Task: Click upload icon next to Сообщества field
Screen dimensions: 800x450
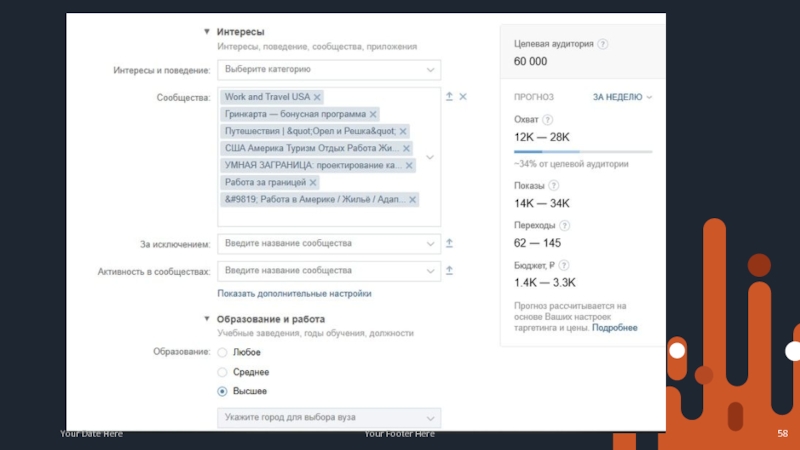Action: pos(449,97)
